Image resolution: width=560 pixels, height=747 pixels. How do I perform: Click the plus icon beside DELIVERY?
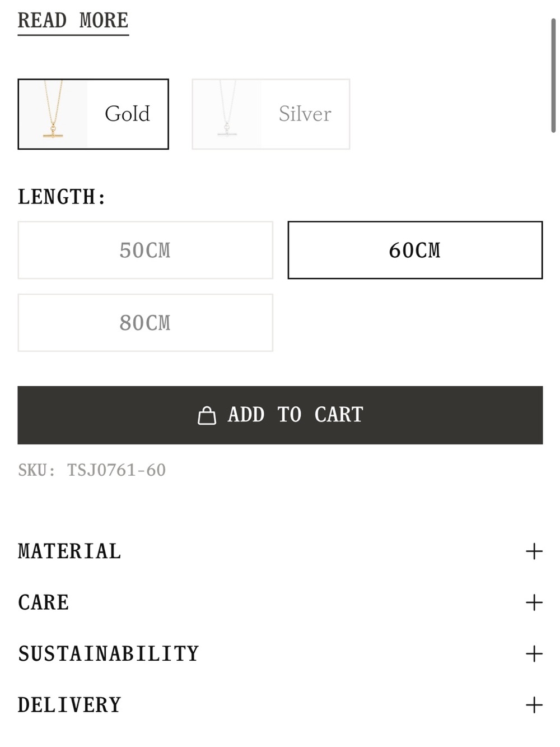tap(534, 705)
